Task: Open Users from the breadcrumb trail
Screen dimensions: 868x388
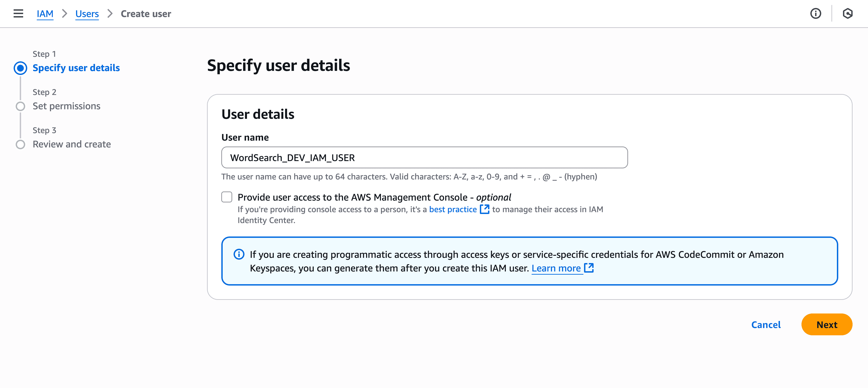Action: [x=87, y=13]
